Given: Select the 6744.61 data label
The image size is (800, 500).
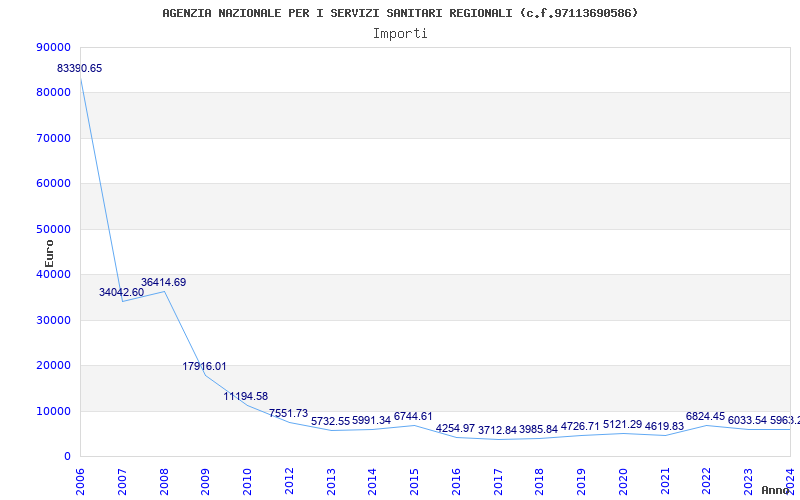Looking at the screenshot, I should coord(413,416).
